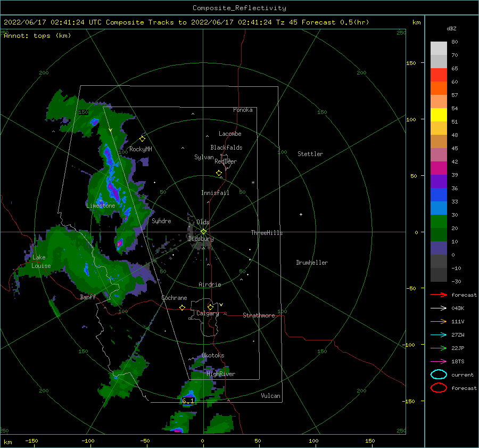The height and width of the screenshot is (448, 479).
Task: Click the Didsbury label
Action: 201,239
